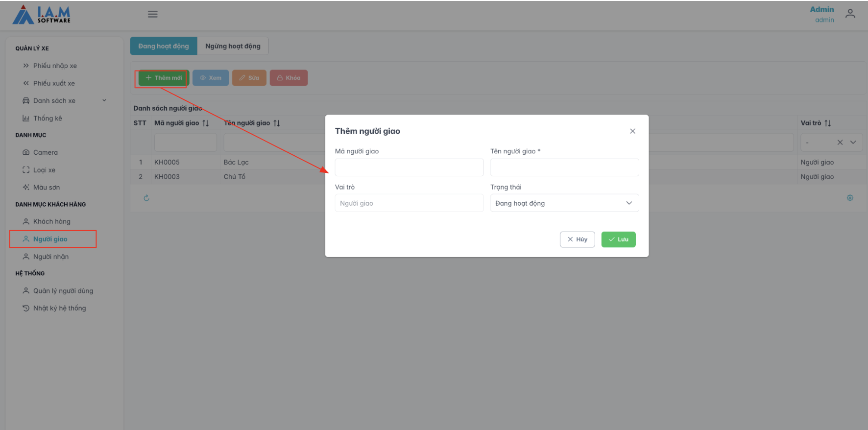Click the refresh icon below the table
The height and width of the screenshot is (430, 868).
pos(146,198)
